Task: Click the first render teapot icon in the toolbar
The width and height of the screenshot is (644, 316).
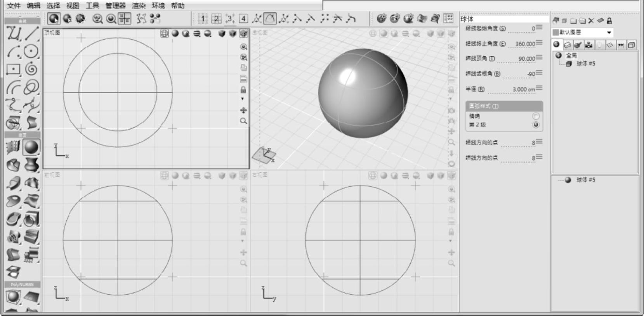Action: (382, 18)
